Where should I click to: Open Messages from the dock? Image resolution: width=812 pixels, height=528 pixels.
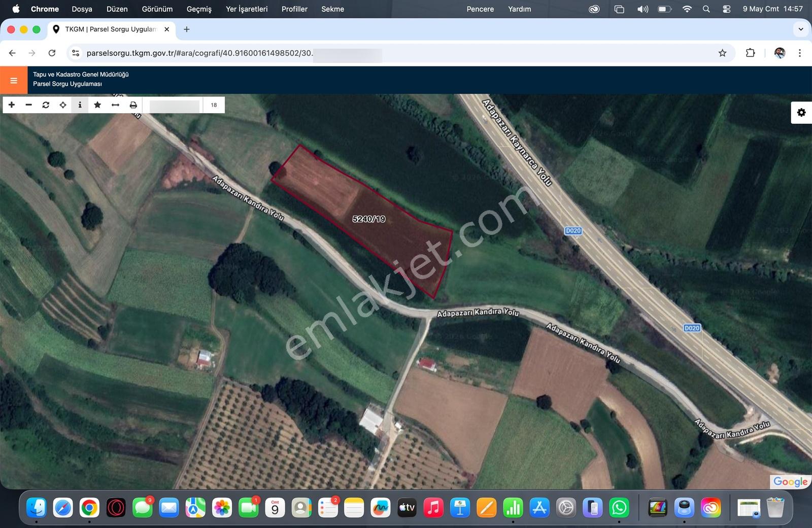143,508
